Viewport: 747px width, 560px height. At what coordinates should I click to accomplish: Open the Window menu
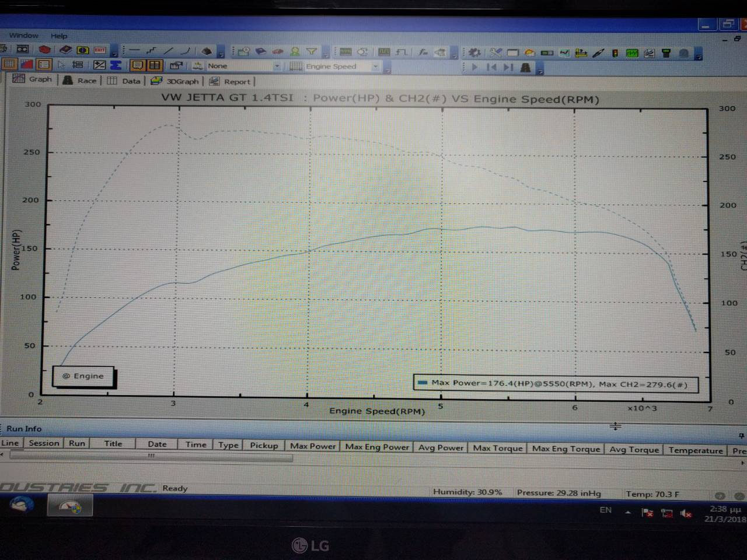point(23,36)
